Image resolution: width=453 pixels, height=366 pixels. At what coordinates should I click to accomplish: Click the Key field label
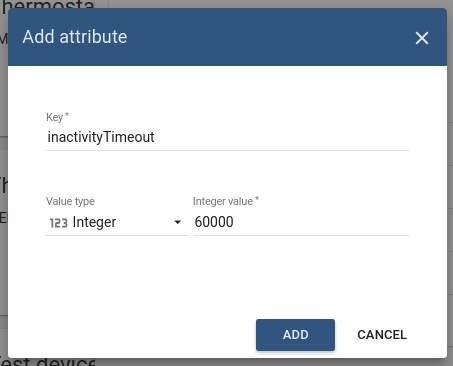57,117
